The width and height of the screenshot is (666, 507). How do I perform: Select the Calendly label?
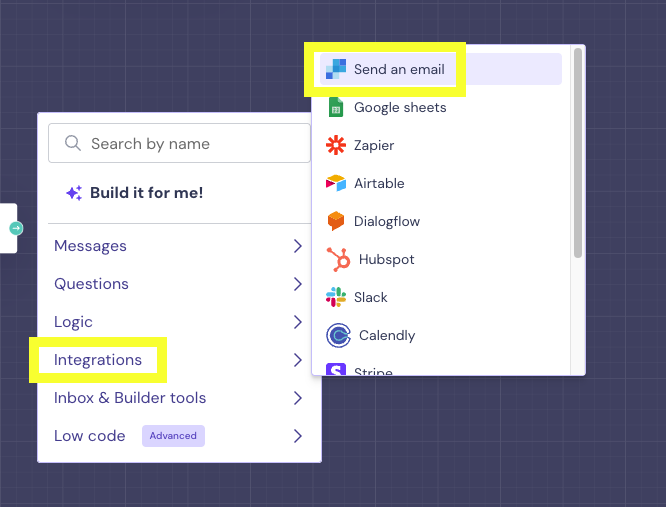pyautogui.click(x=387, y=335)
